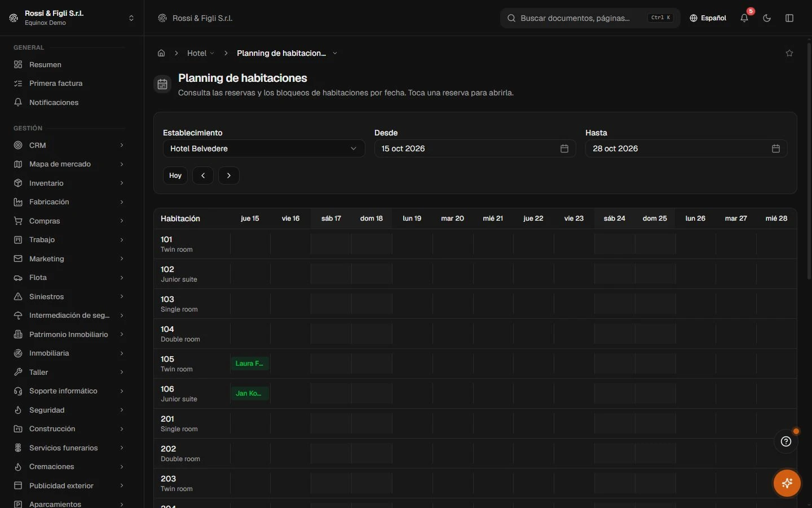Open the Inmobiliaria menu item

point(69,353)
